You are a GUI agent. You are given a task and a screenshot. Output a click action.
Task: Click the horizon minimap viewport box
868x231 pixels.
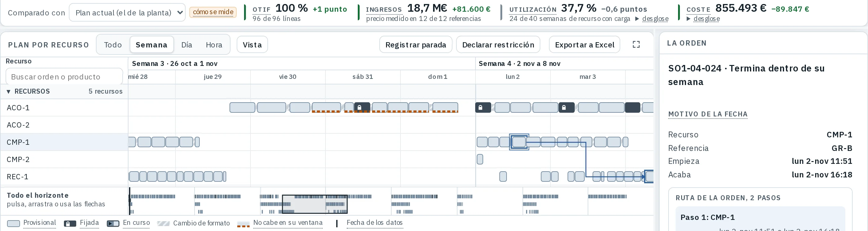(315, 204)
